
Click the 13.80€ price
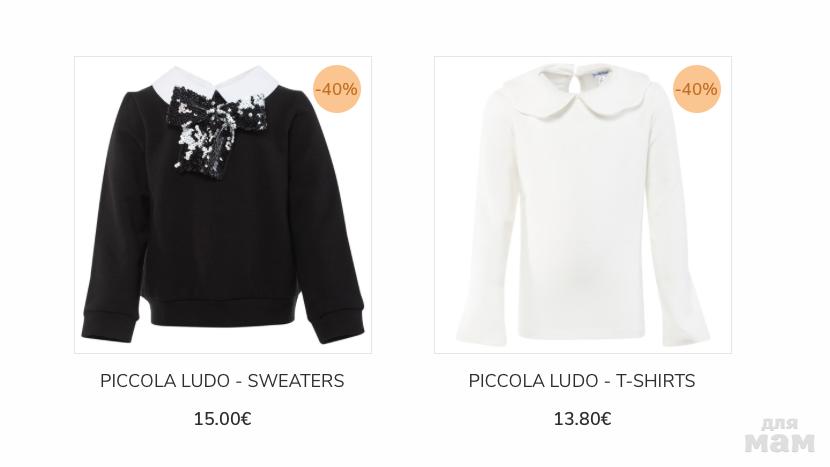click(x=582, y=419)
